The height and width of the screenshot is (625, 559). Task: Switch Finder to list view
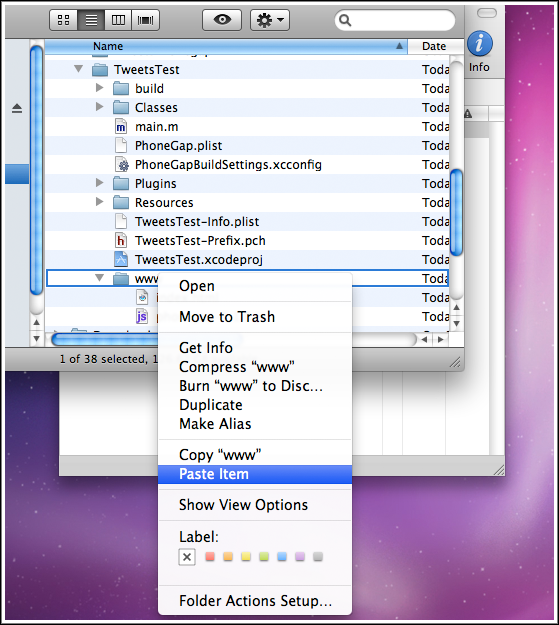pos(91,20)
